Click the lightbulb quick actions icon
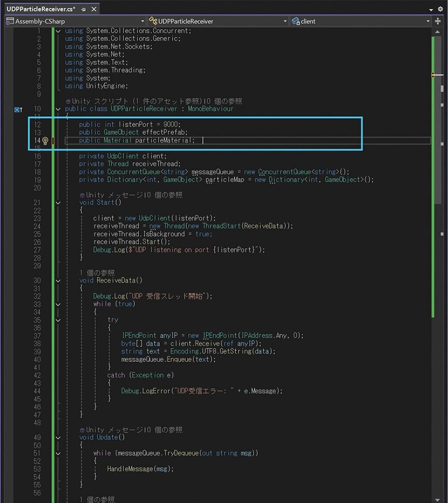Image resolution: width=448 pixels, height=503 pixels. pos(45,141)
